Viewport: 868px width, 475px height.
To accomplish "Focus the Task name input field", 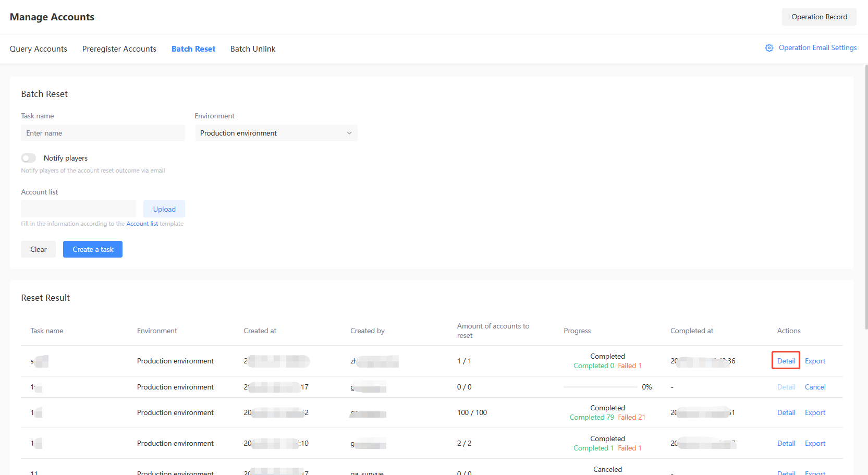I will click(x=103, y=133).
